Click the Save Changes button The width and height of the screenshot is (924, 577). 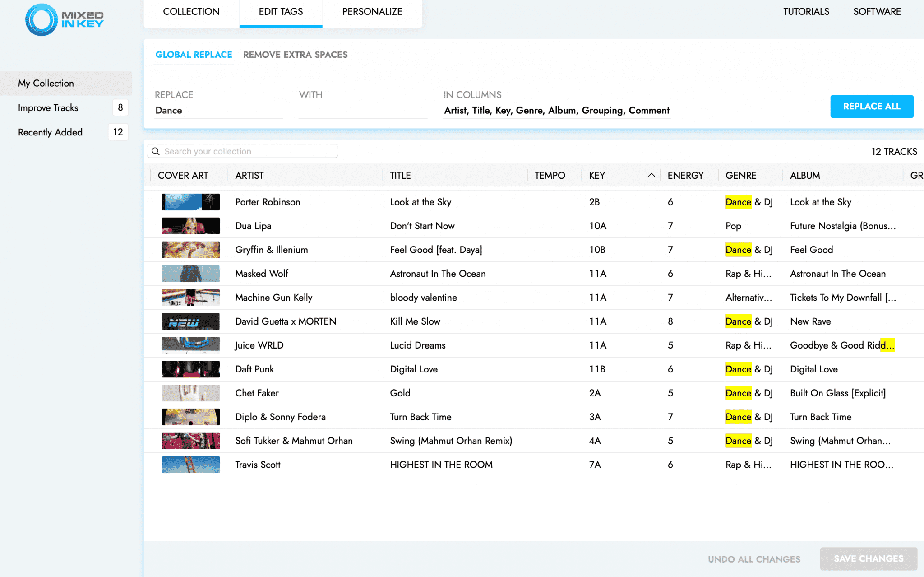coord(868,558)
